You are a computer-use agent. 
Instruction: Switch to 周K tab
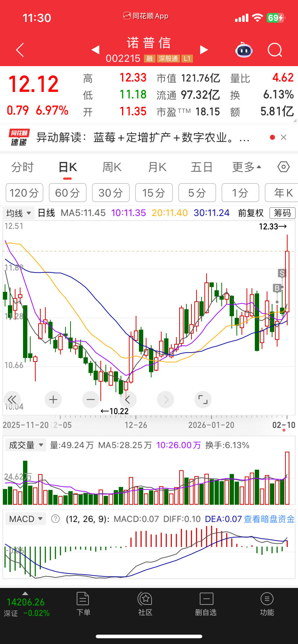112,167
